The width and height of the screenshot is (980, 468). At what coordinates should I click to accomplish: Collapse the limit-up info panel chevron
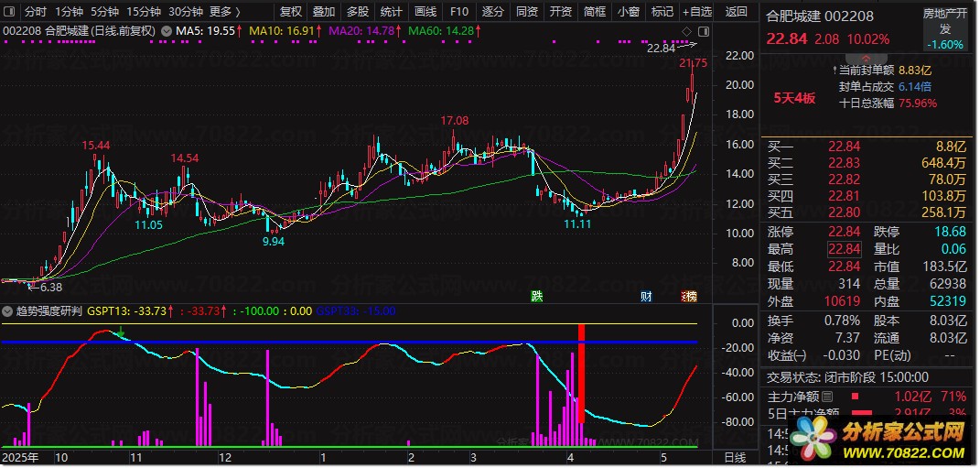[866, 58]
